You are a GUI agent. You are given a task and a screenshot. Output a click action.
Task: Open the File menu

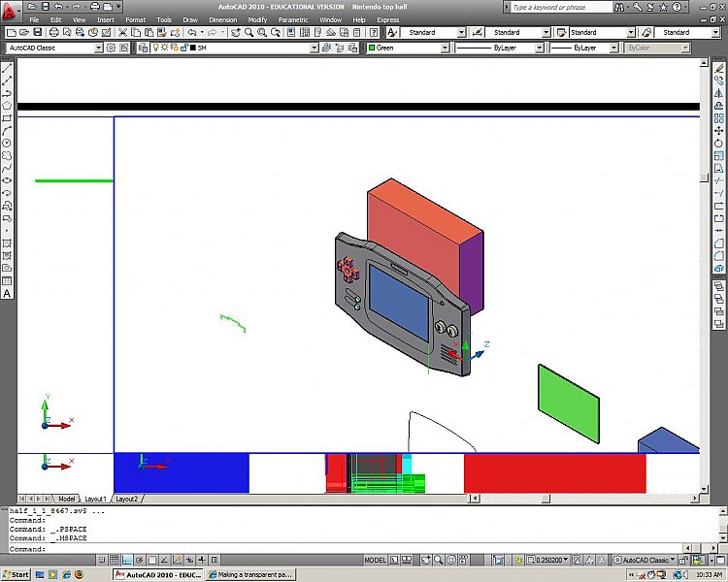(34, 20)
